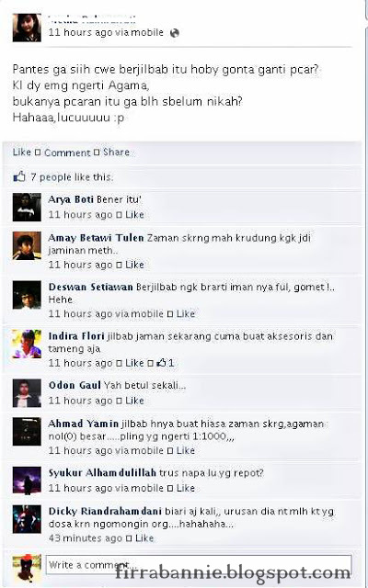
Task: Like Deswan Setiawan's comment
Action: 186,313
